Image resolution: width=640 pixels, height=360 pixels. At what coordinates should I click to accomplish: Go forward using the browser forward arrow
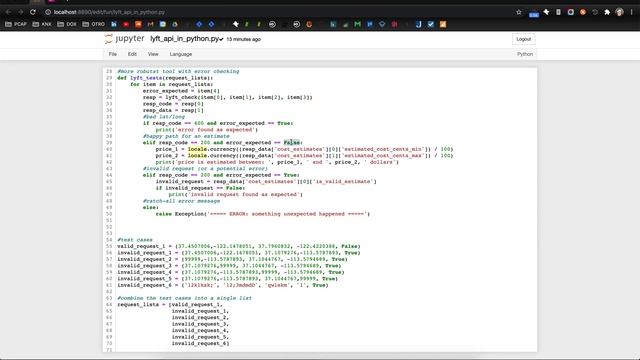20,12
